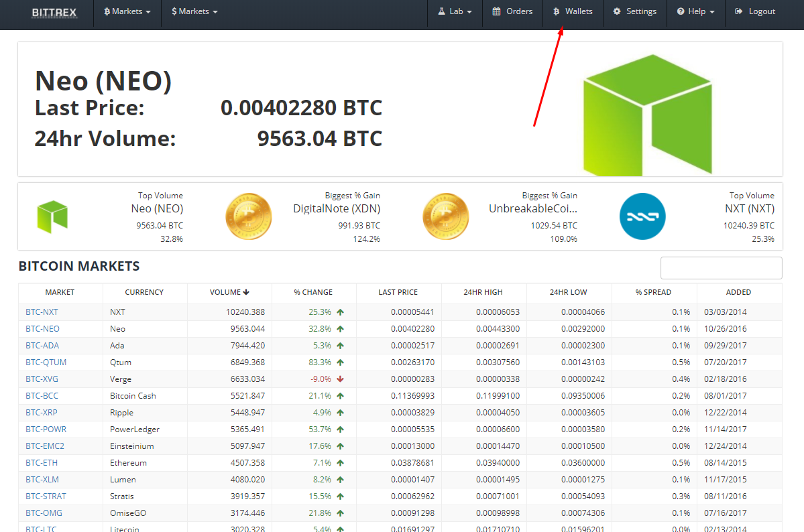Click the up arrow in Ada row
Viewport: 804px width, 532px height.
tap(340, 346)
